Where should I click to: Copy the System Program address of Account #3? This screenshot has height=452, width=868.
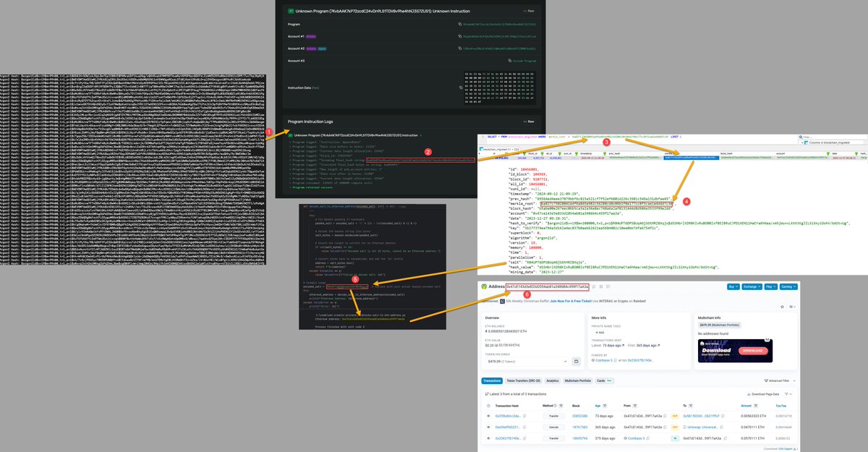point(510,61)
